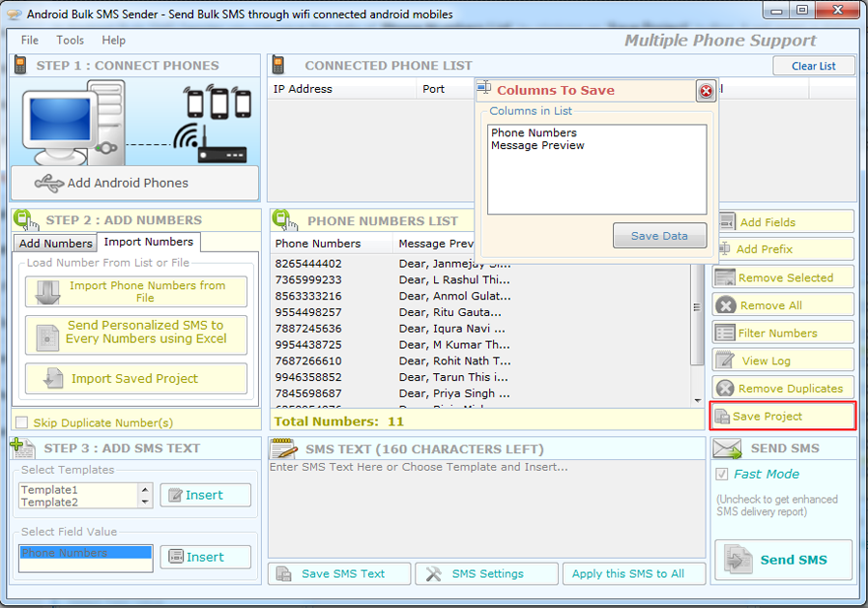Switch to the Add Numbers tab
Viewport: 868px width, 608px height.
(55, 244)
